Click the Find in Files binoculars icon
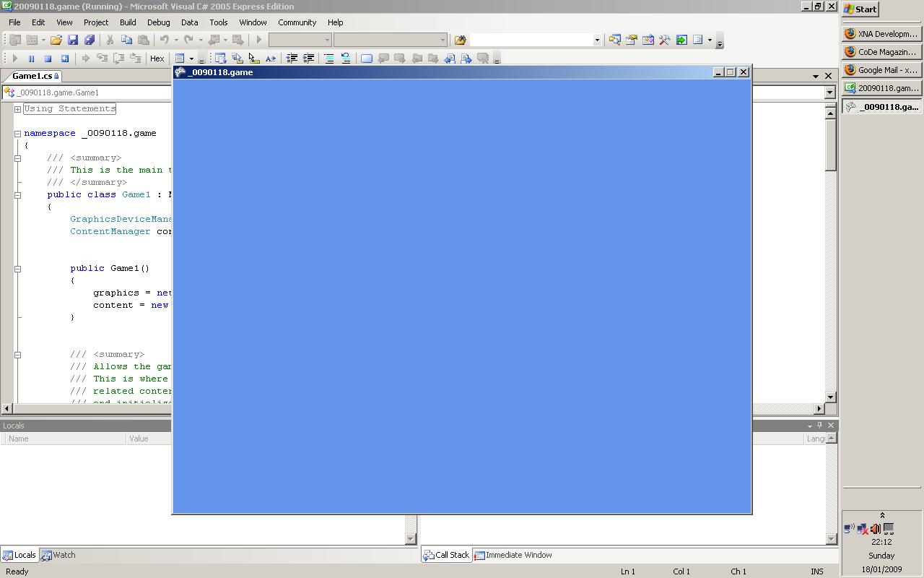The width and height of the screenshot is (924, 578). point(460,40)
